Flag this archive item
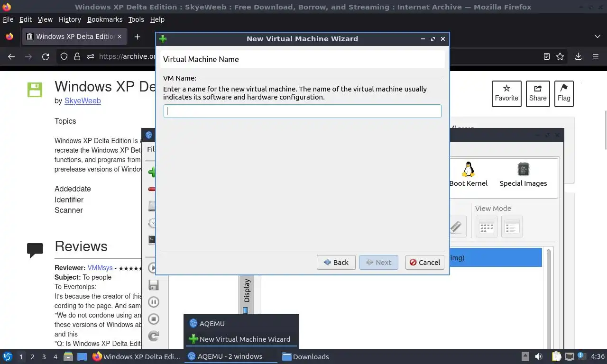Image resolution: width=607 pixels, height=364 pixels. [564, 93]
